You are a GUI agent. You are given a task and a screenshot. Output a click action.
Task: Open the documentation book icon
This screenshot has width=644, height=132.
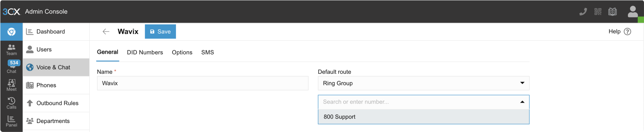tap(612, 12)
